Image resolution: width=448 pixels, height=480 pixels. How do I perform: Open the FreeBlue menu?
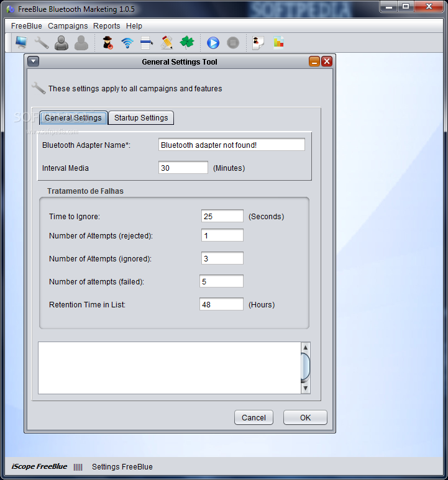click(26, 26)
